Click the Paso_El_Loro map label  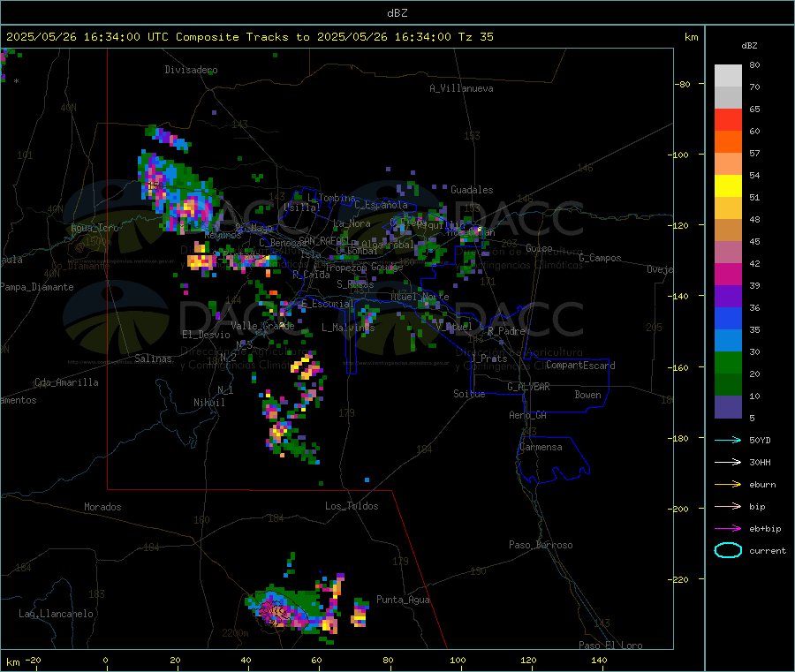[x=611, y=646]
